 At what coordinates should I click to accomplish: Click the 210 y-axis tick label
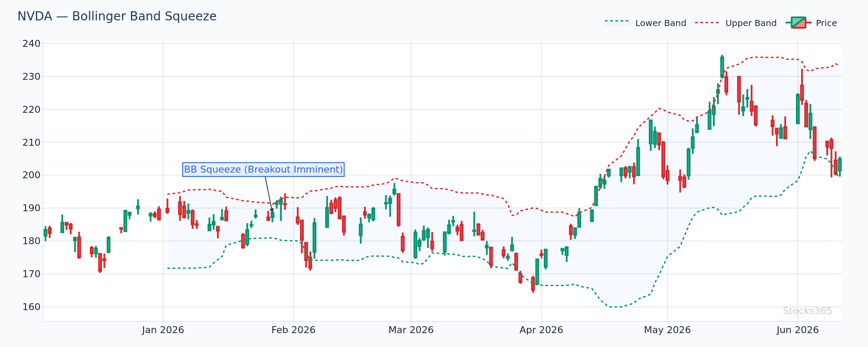[32, 142]
